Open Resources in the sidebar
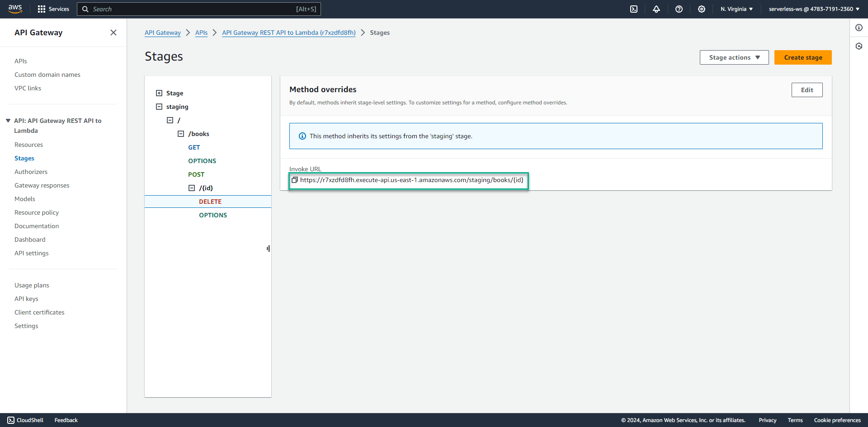Image resolution: width=868 pixels, height=427 pixels. coord(28,145)
